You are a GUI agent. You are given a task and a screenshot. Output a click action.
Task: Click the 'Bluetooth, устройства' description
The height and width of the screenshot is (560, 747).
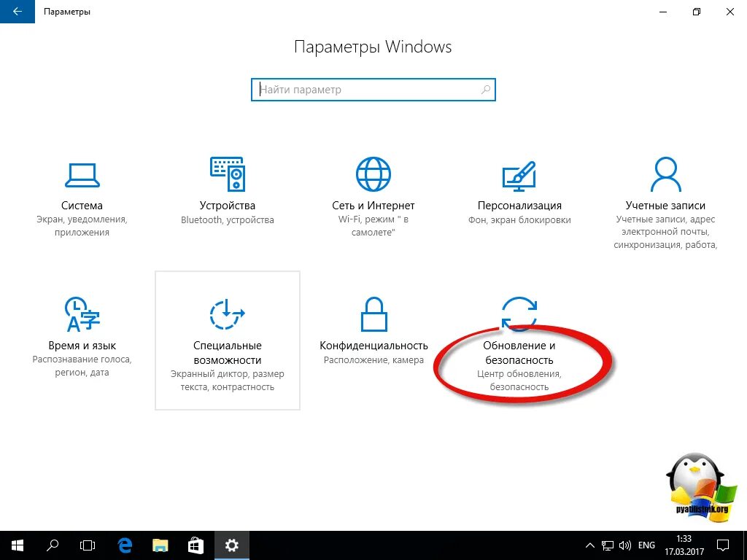(228, 220)
